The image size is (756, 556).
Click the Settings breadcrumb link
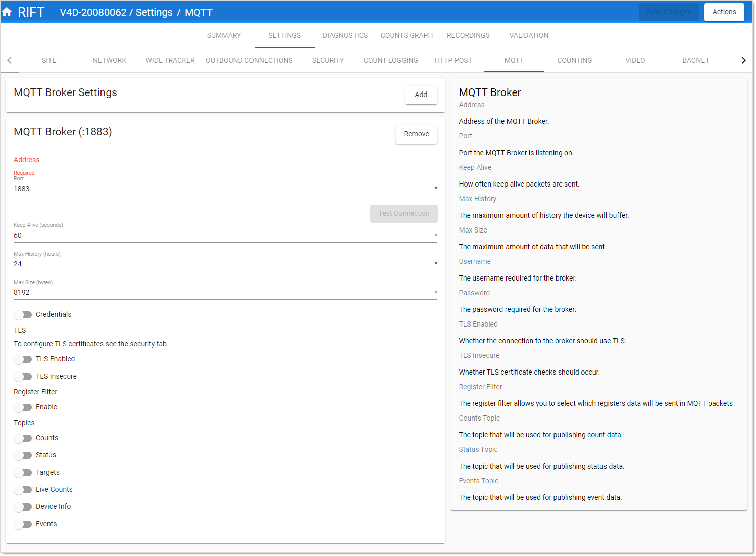point(154,12)
